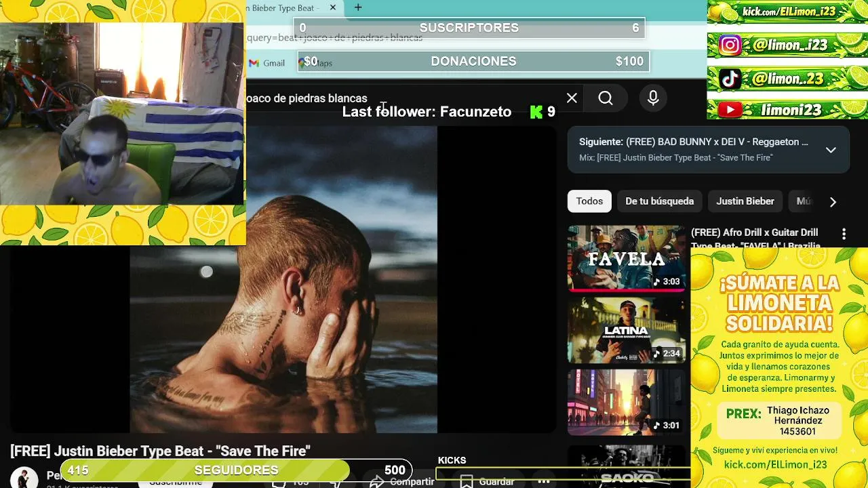Clear the YouTube search box text
868x488 pixels.
(x=572, y=98)
